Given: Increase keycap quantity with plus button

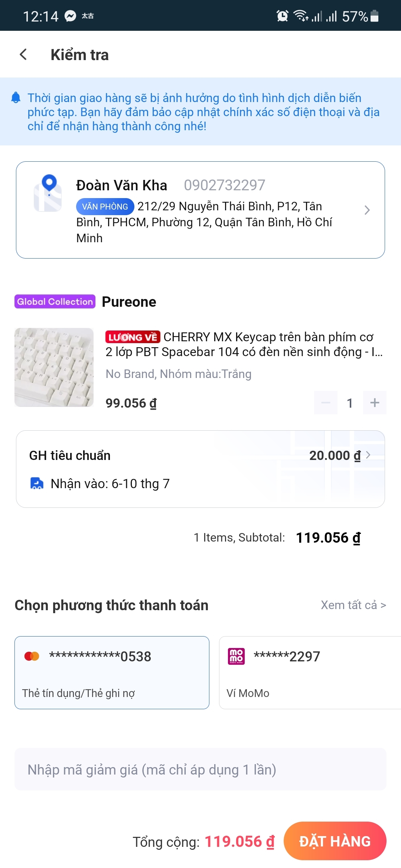Looking at the screenshot, I should coord(375,402).
